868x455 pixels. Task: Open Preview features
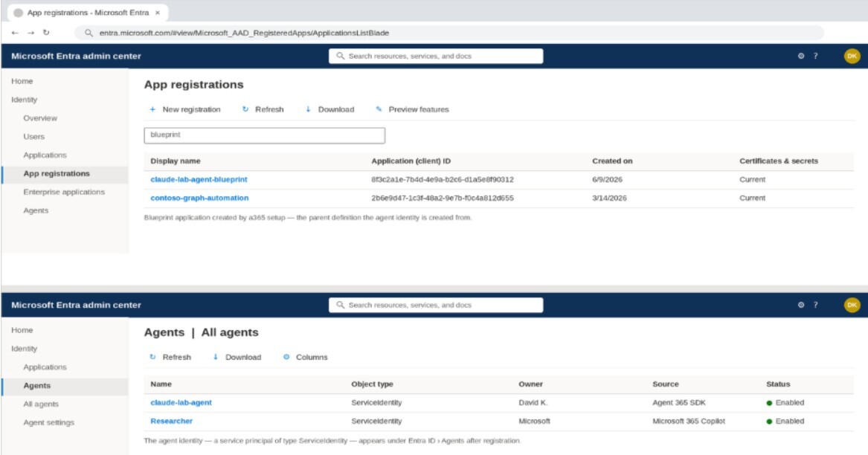pos(412,109)
